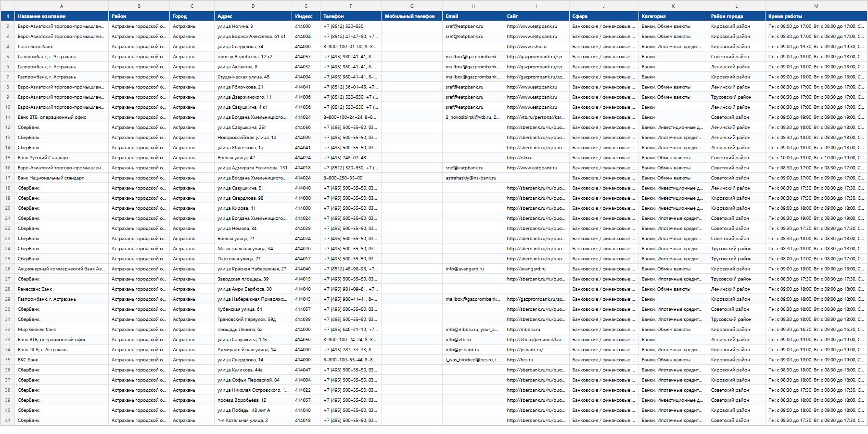Select row number 41 header

[8, 421]
